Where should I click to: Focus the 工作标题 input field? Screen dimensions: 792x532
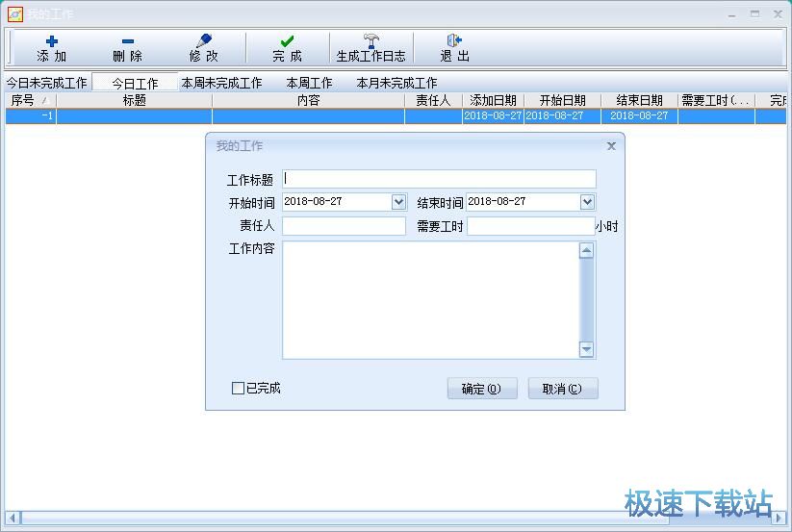pos(439,179)
